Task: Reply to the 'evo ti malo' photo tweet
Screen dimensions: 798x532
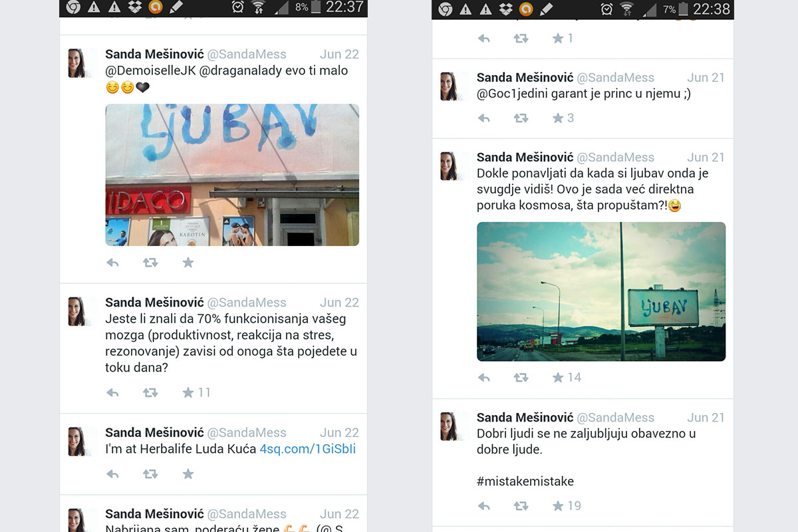Action: (112, 263)
